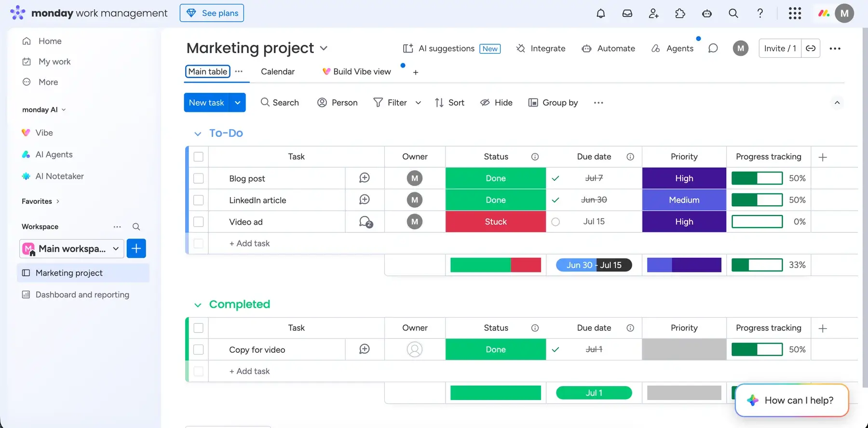This screenshot has height=428, width=868.
Task: Click Invite / 1 button
Action: click(780, 48)
